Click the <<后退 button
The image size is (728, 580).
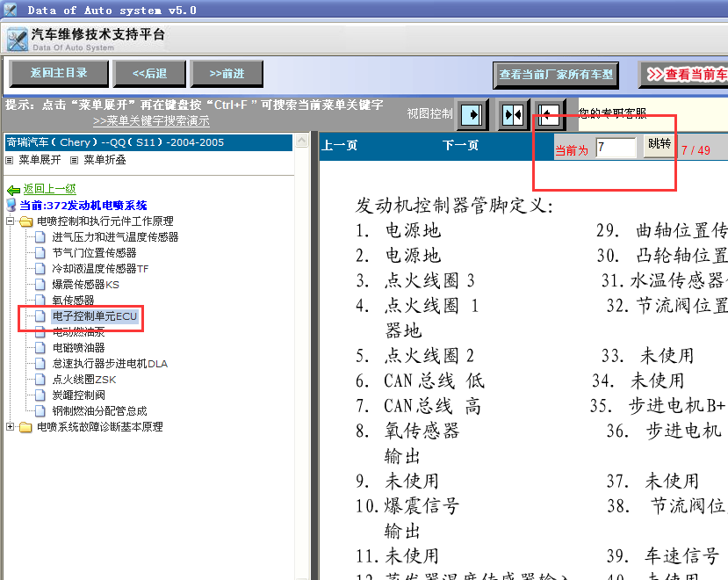(x=149, y=74)
